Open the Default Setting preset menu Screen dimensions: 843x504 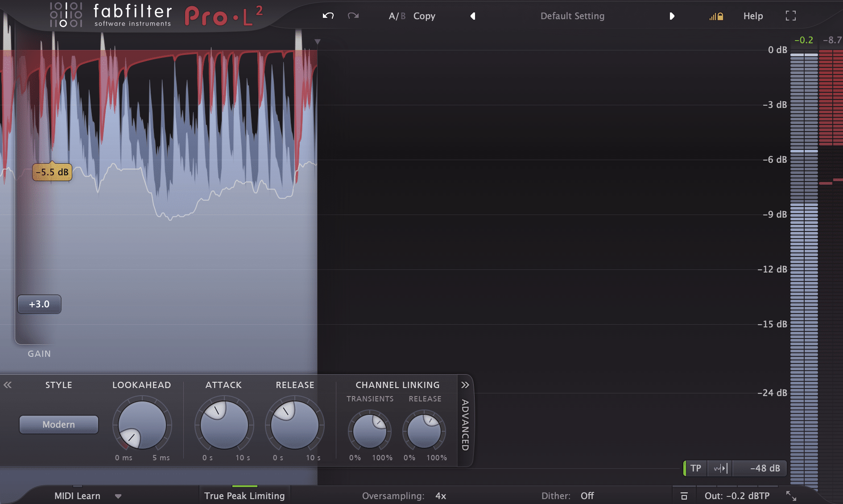coord(572,16)
